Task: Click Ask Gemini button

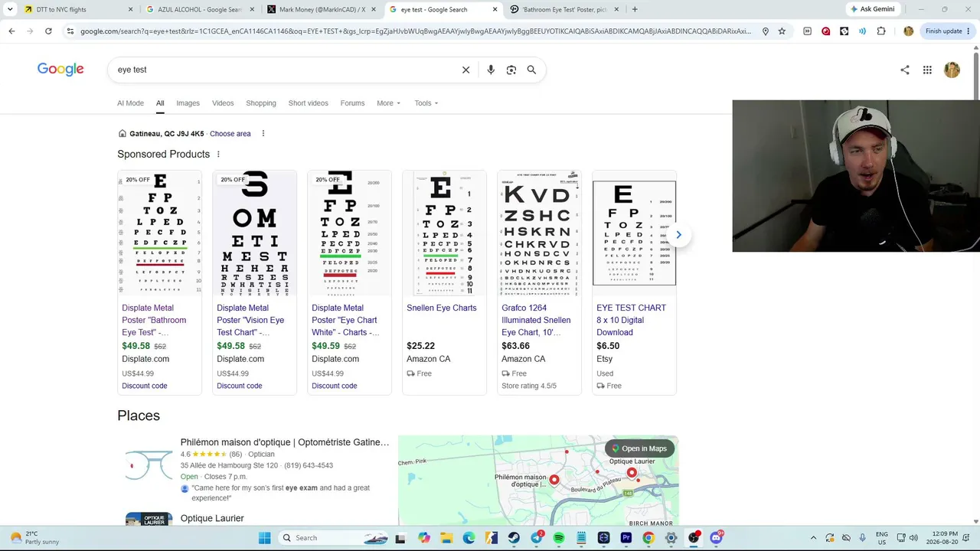Action: [x=872, y=9]
